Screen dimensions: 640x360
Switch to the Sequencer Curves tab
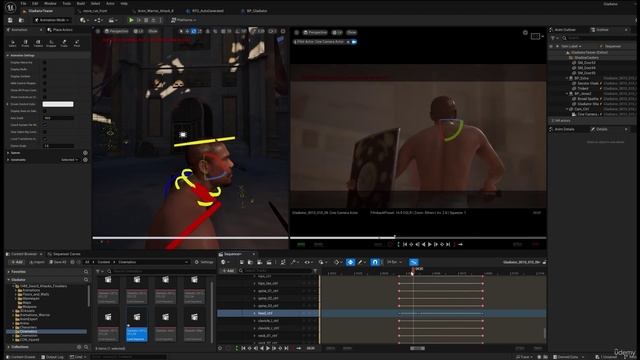pos(64,254)
